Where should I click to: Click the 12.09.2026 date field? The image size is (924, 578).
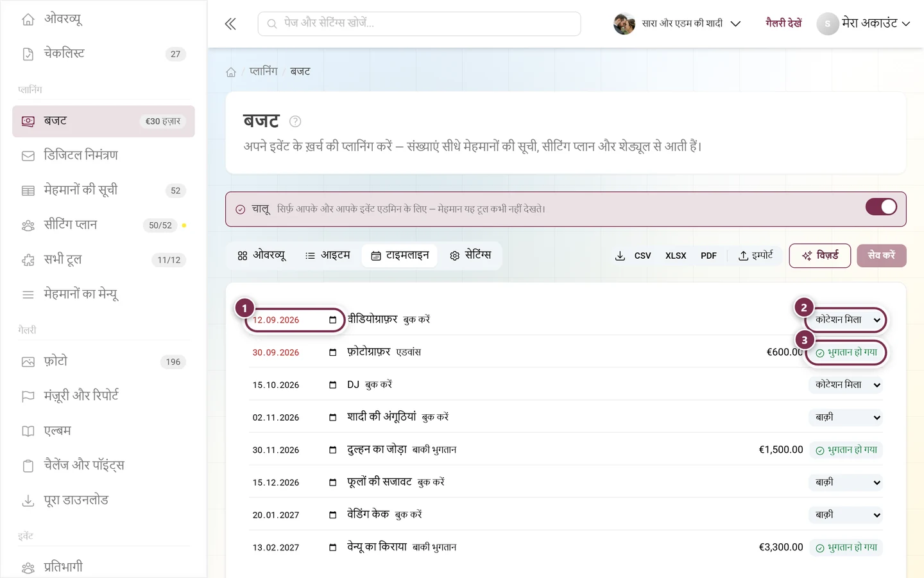pyautogui.click(x=295, y=320)
